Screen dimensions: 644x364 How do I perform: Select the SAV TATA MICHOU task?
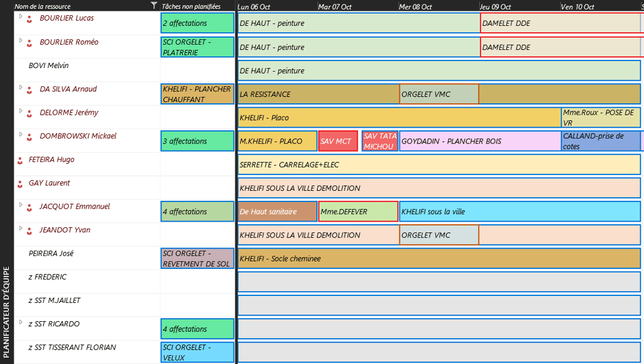tap(380, 141)
